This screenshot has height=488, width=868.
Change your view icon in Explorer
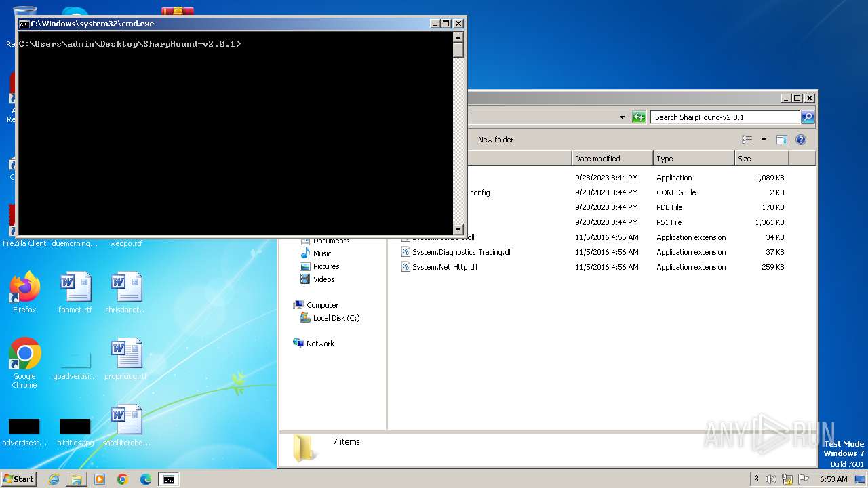[747, 140]
